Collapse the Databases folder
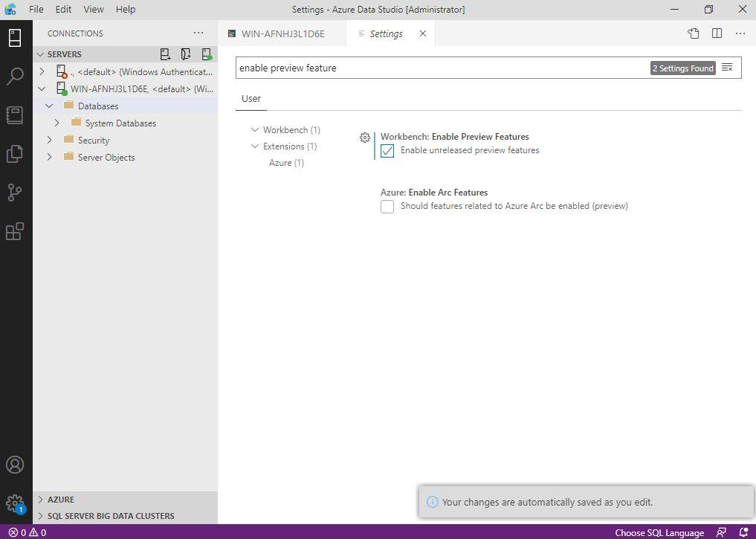 [x=49, y=106]
